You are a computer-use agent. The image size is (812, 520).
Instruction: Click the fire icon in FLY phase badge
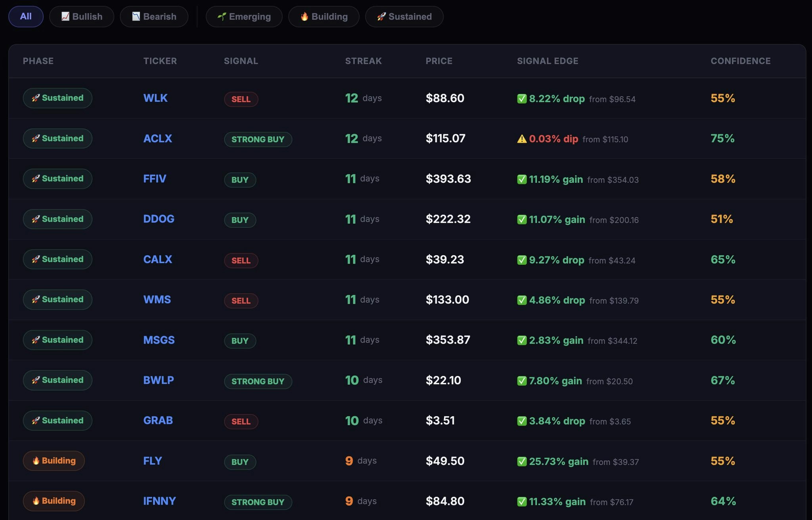(x=36, y=461)
